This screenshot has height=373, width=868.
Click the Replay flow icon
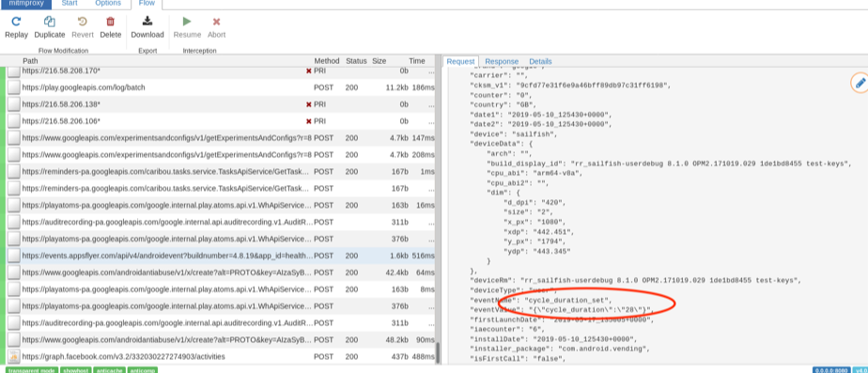16,22
